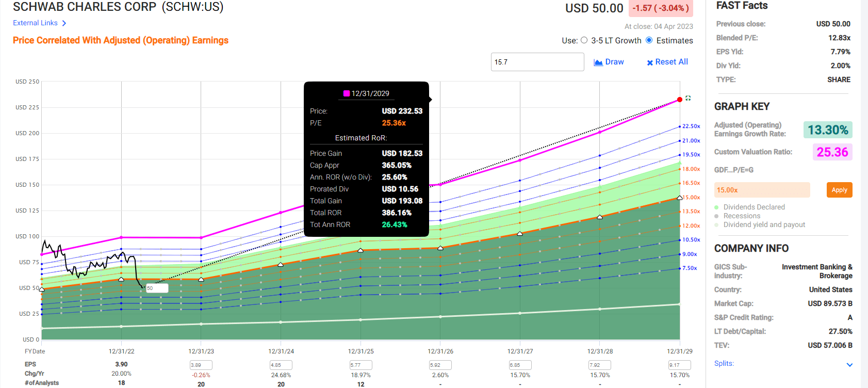Click the Price Correlated With Adjusted Earnings heading
The image size is (868, 388).
click(121, 40)
